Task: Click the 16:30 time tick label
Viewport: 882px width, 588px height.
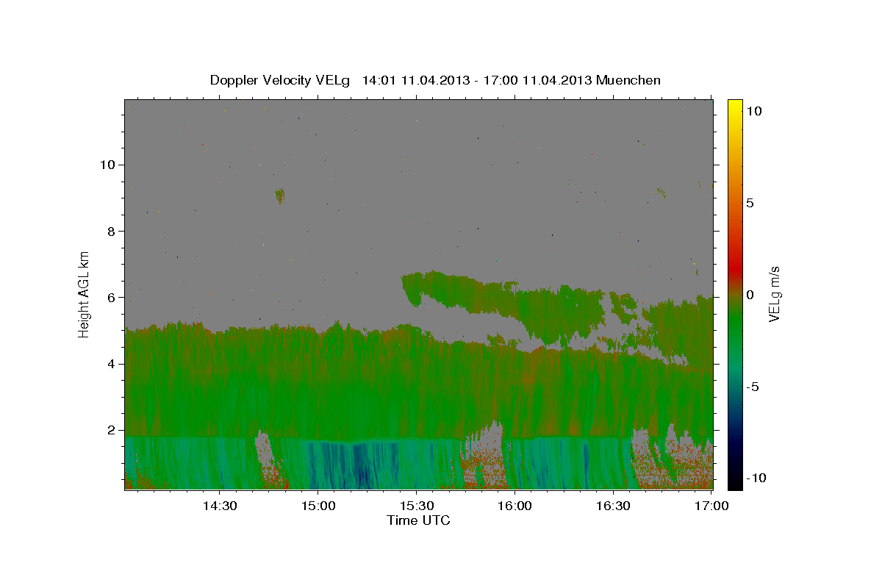Action: (x=613, y=506)
